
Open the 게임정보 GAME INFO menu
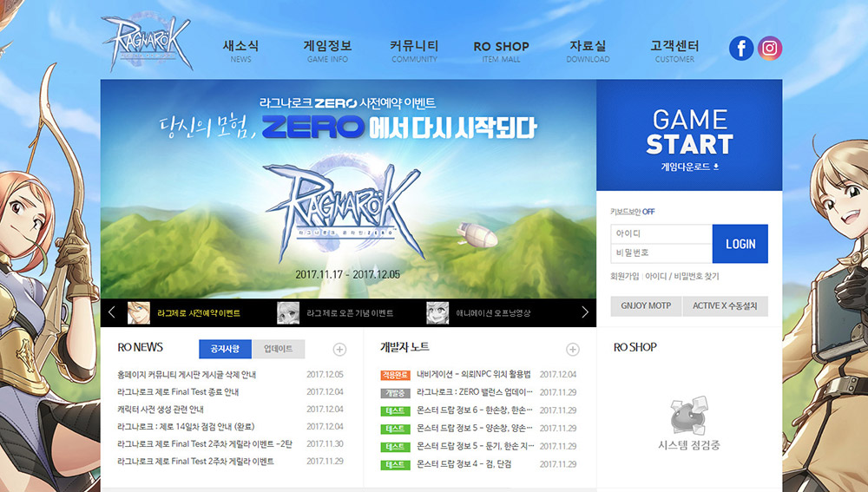click(328, 51)
